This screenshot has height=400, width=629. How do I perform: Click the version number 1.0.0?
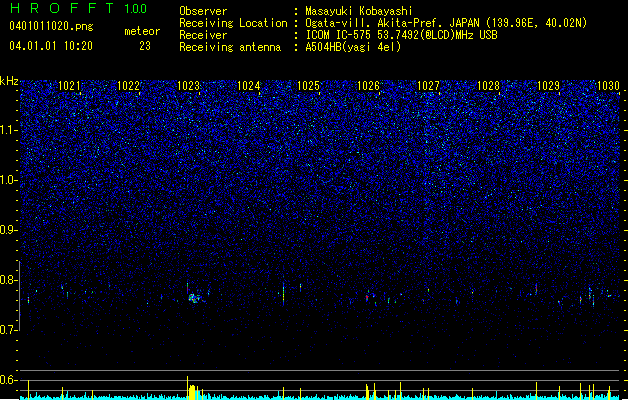tap(136, 8)
